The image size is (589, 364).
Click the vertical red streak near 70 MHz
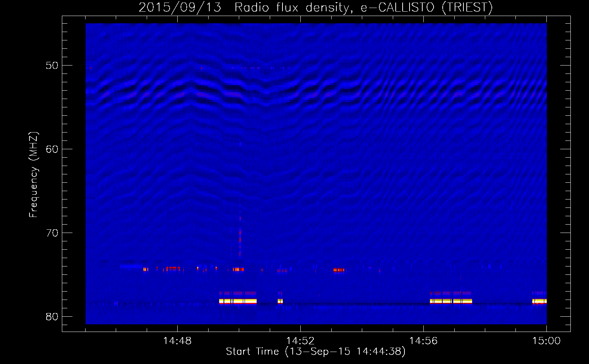(240, 242)
